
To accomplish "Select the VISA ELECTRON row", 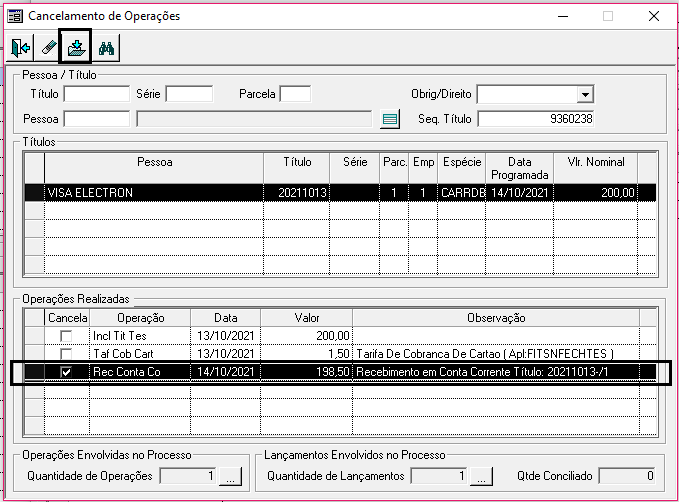I will [x=340, y=193].
